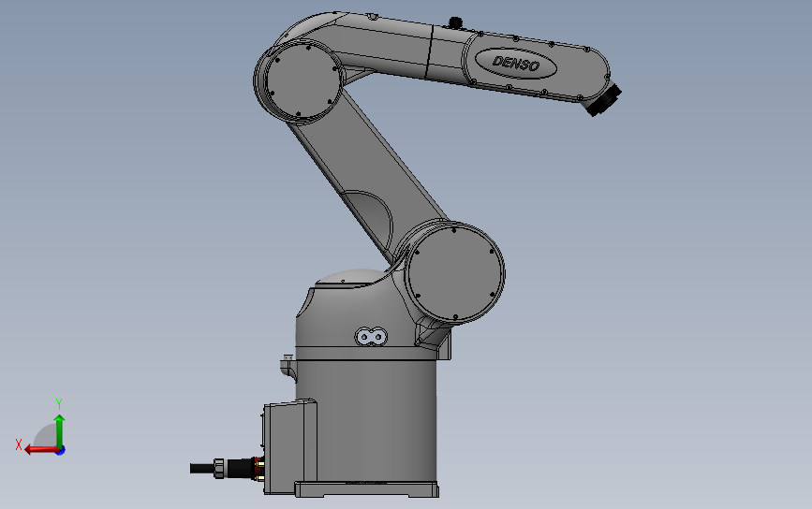Viewport: 812px width, 509px height.
Task: Click the figure-eight port on the base body
Action: (371, 337)
